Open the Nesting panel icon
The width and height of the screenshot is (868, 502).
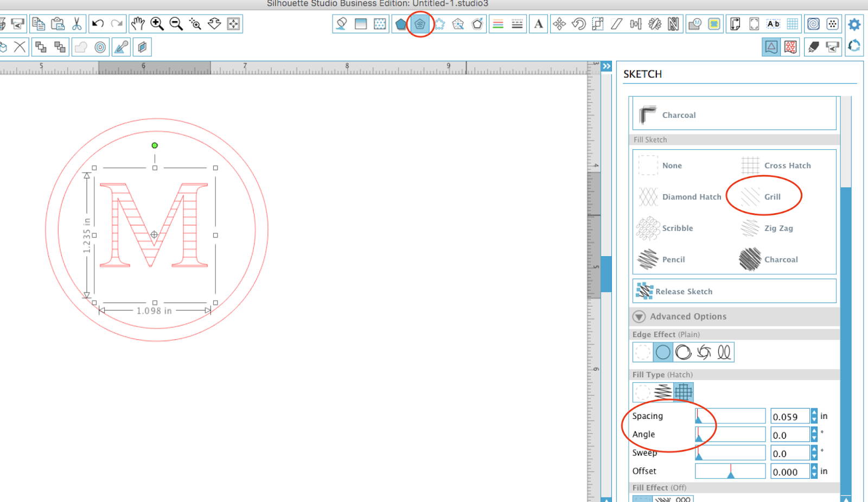coord(673,24)
